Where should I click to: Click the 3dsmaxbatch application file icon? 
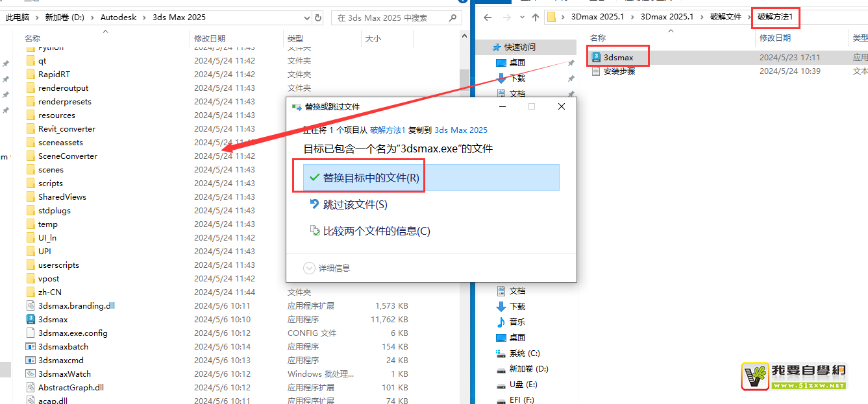(31, 346)
